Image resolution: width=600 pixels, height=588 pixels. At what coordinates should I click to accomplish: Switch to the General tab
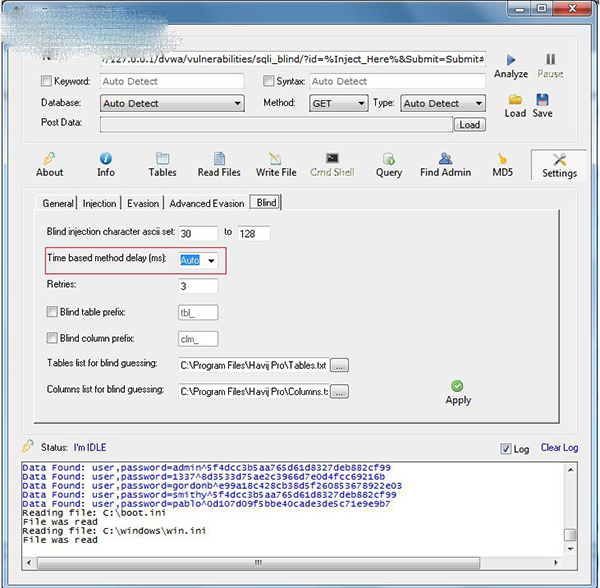pyautogui.click(x=58, y=204)
